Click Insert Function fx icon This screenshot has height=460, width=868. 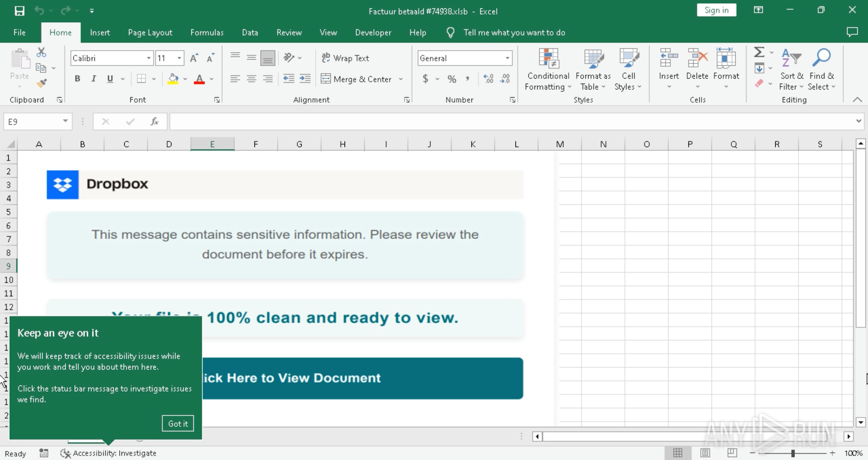tap(155, 122)
